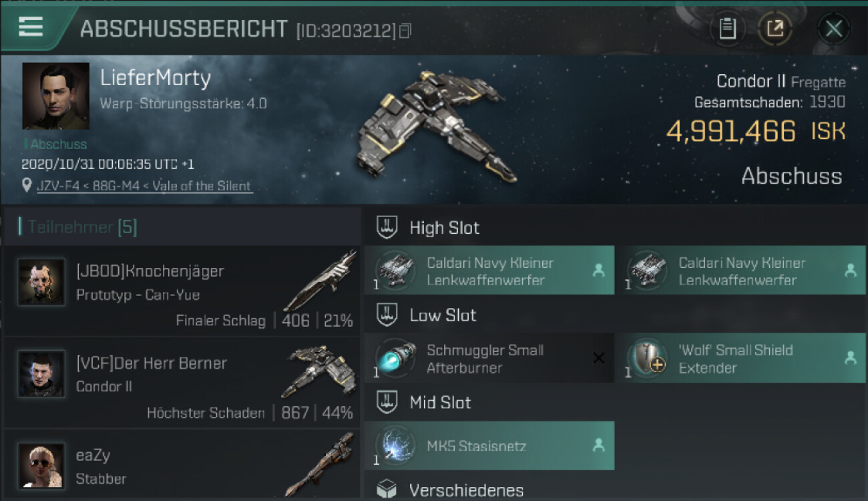The width and height of the screenshot is (868, 501).
Task: Copy the report ID with the copy icon
Action: [x=405, y=31]
